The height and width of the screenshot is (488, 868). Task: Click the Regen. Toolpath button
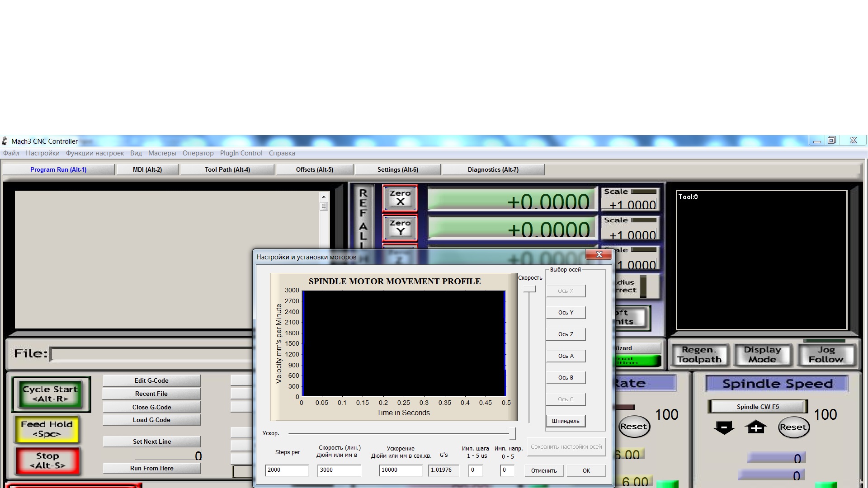point(699,355)
